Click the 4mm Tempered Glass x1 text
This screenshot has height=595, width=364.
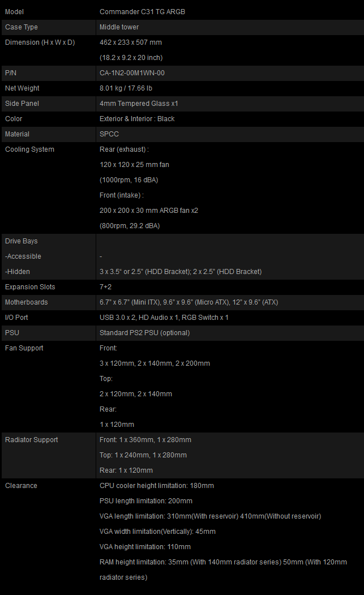pos(139,103)
